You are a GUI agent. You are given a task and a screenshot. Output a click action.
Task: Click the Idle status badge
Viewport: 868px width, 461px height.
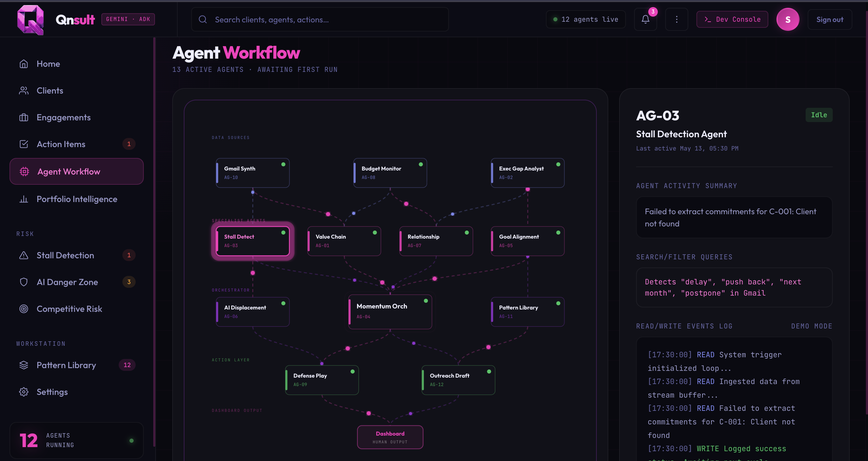pos(819,115)
